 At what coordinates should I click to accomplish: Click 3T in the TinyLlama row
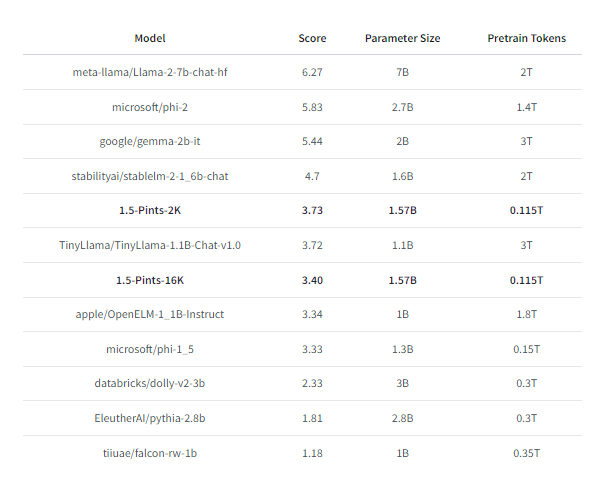click(526, 245)
